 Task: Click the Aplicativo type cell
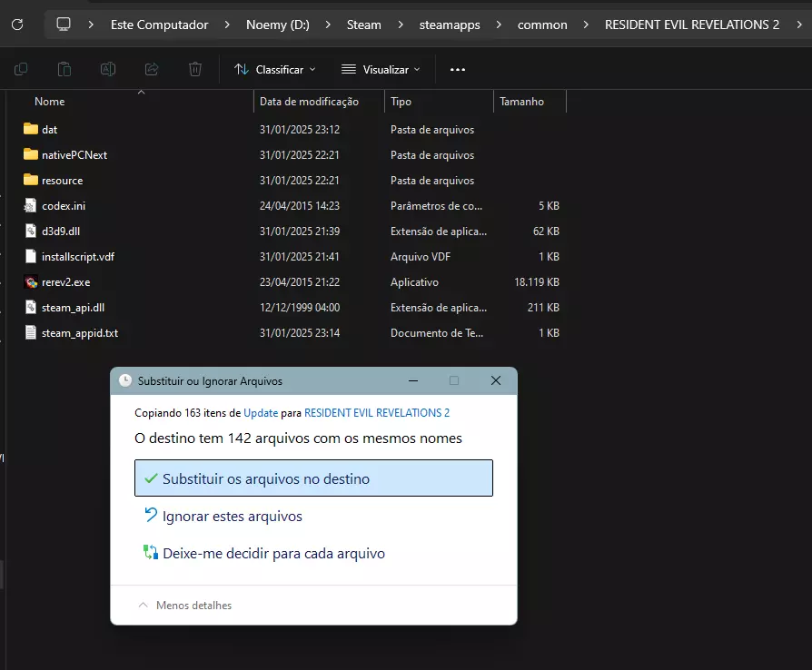tap(414, 282)
